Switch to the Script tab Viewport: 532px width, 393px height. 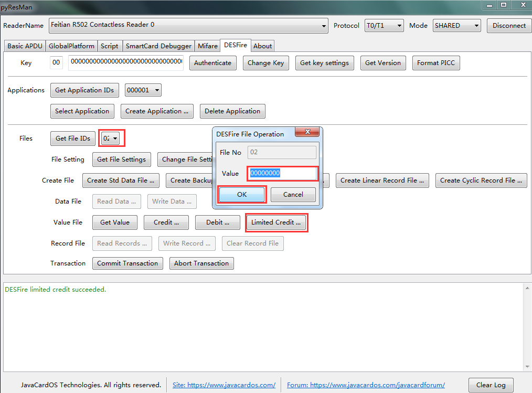(x=109, y=46)
